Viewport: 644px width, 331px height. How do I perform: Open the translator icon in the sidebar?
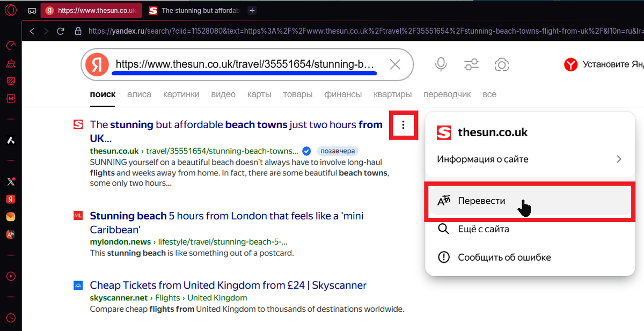11,234
